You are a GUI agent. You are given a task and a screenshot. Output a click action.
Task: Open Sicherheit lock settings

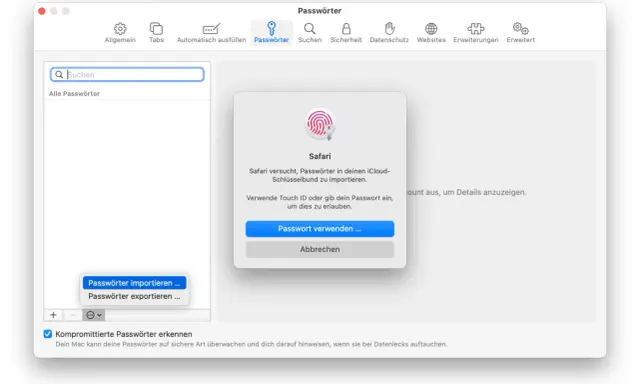[x=346, y=32]
